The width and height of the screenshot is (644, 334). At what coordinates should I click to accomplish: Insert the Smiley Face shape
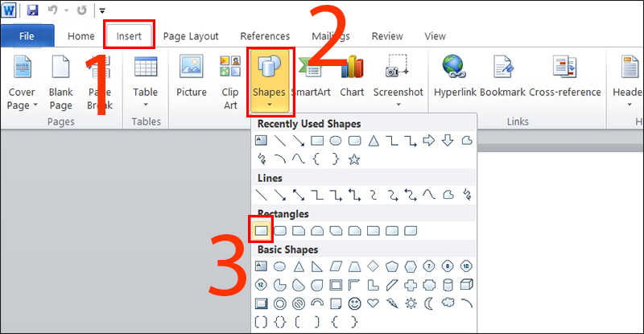tap(354, 303)
